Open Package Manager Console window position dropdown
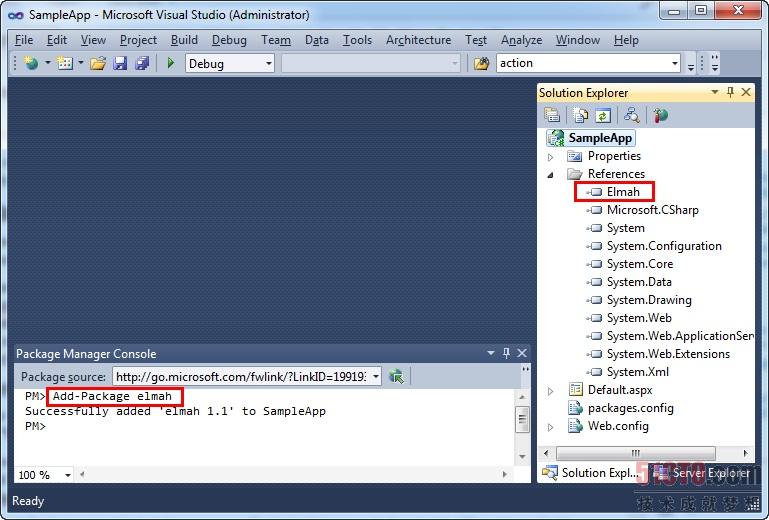 490,353
